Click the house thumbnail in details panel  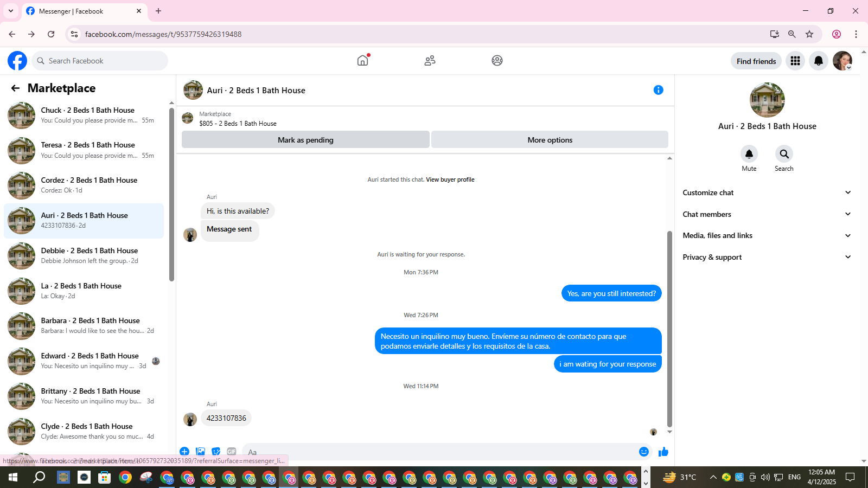(x=767, y=100)
